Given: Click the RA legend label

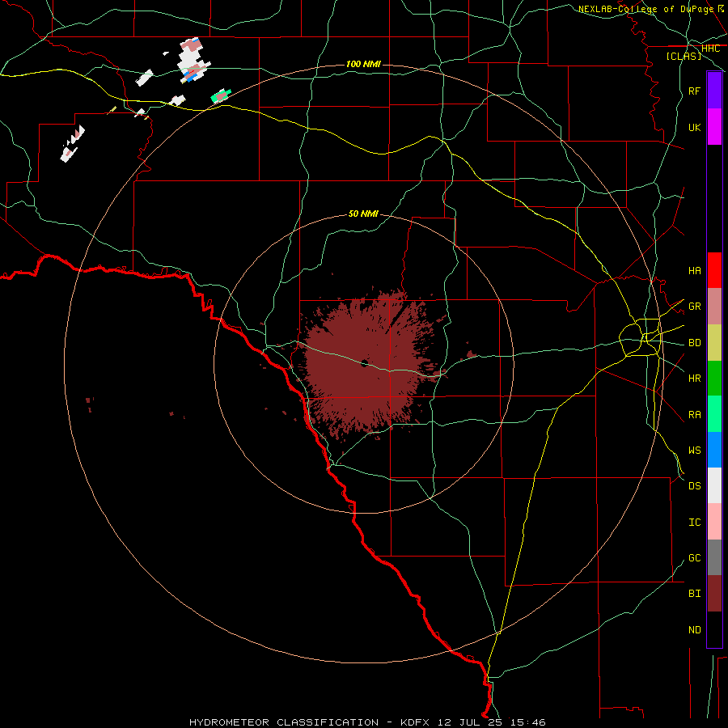Looking at the screenshot, I should [695, 415].
